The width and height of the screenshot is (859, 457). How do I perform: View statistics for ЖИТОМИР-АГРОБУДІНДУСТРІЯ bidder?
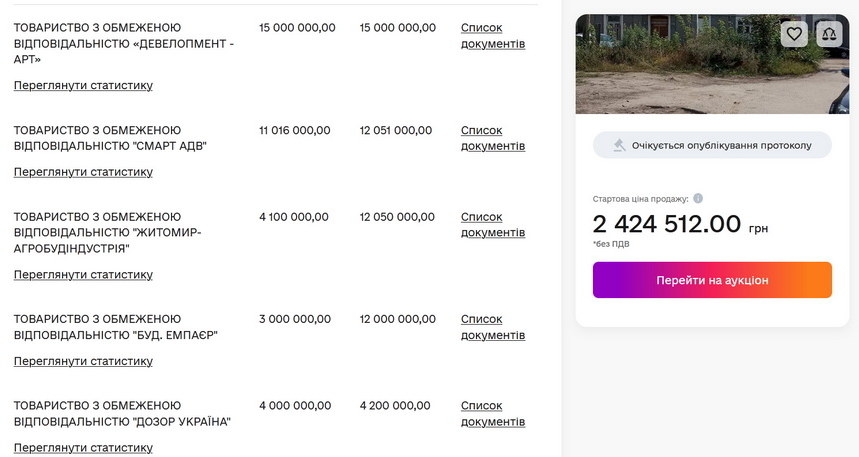pos(83,275)
